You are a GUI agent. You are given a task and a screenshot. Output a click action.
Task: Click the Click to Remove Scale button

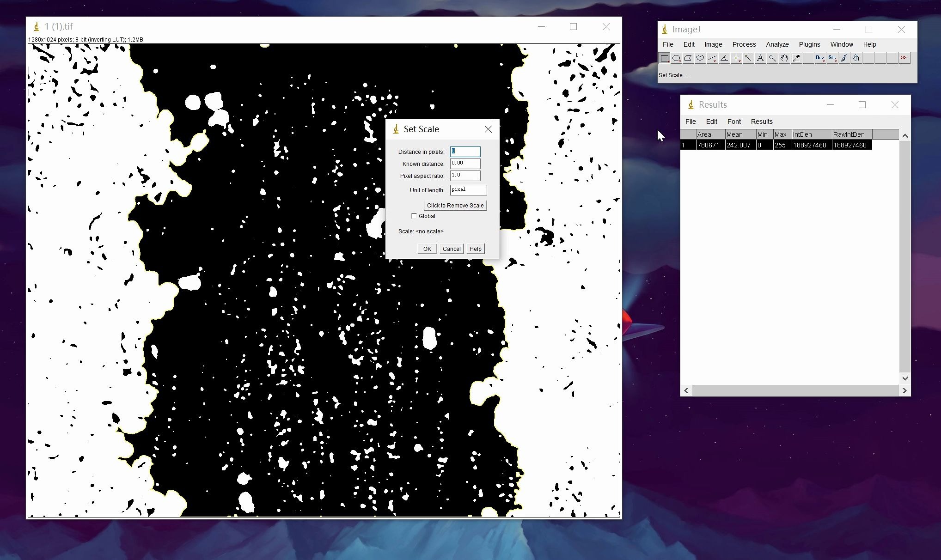click(x=455, y=205)
